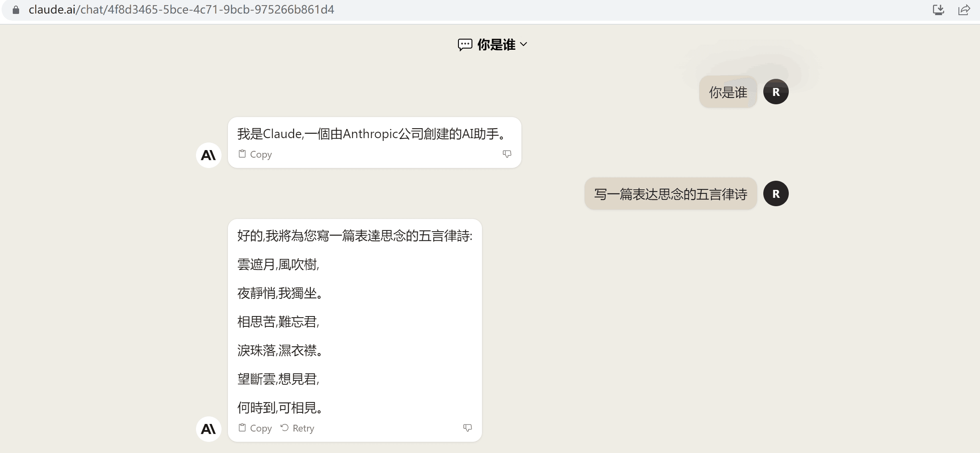Click the chat bubble icon beside the title
The height and width of the screenshot is (453, 980).
[465, 45]
